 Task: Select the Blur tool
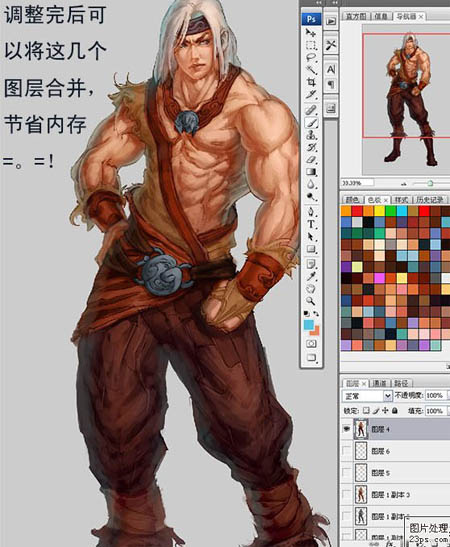click(311, 185)
